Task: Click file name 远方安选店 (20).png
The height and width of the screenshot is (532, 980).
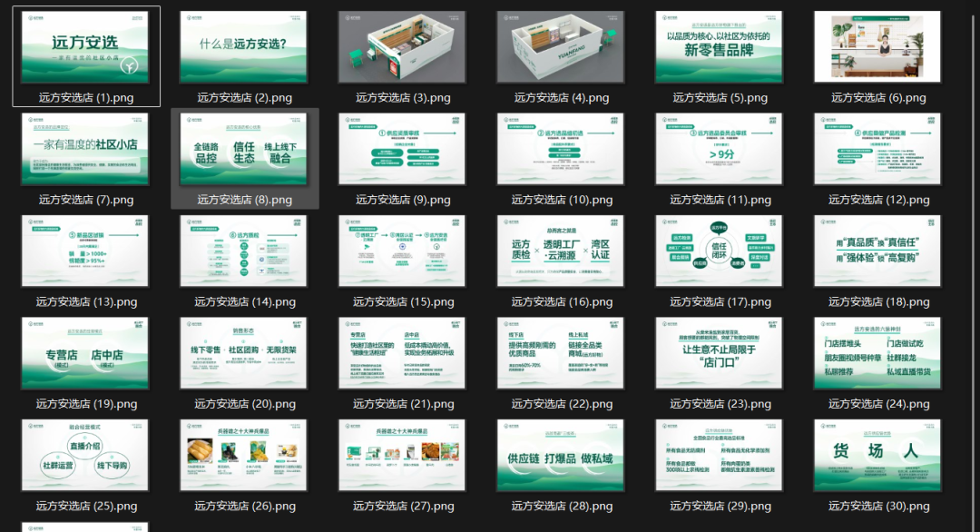Action: (x=245, y=404)
